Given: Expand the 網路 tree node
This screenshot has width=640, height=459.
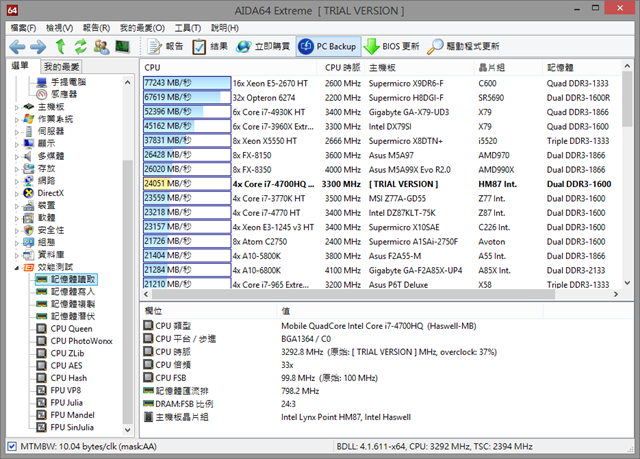Looking at the screenshot, I should [17, 181].
